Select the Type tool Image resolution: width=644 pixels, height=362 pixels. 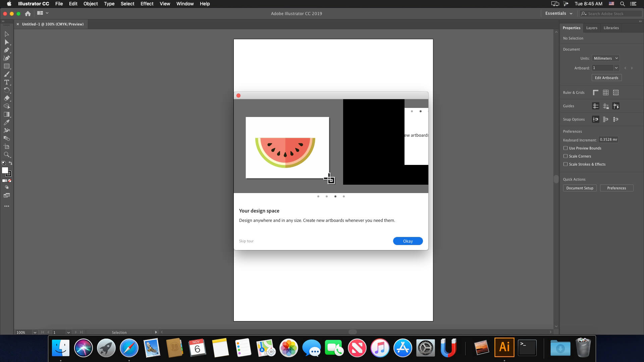7,82
